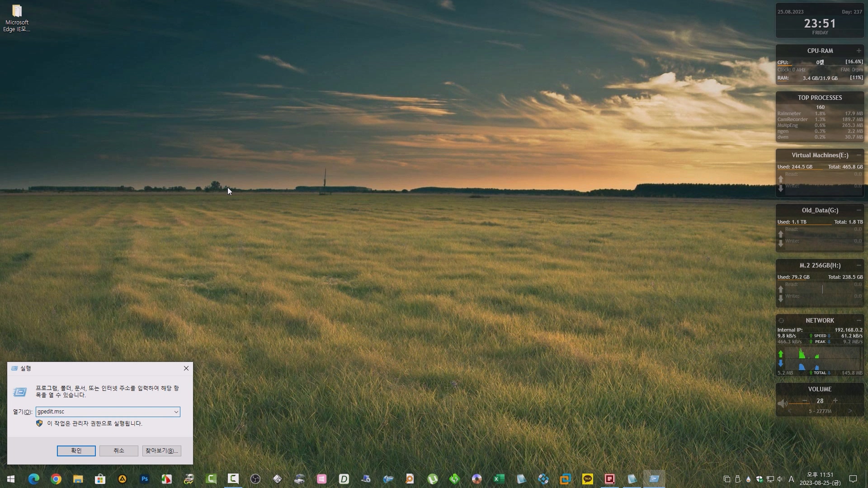Open the notification center icon
The height and width of the screenshot is (488, 868).
853,479
